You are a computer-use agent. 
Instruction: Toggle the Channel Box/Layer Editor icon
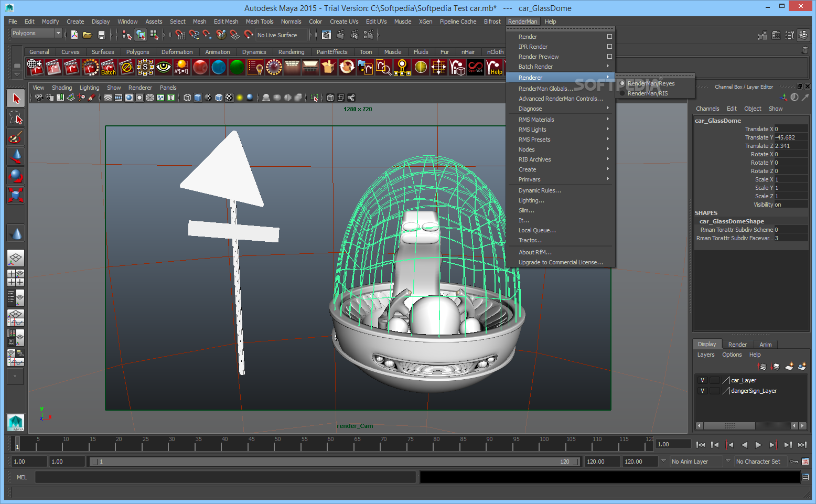pyautogui.click(x=803, y=35)
